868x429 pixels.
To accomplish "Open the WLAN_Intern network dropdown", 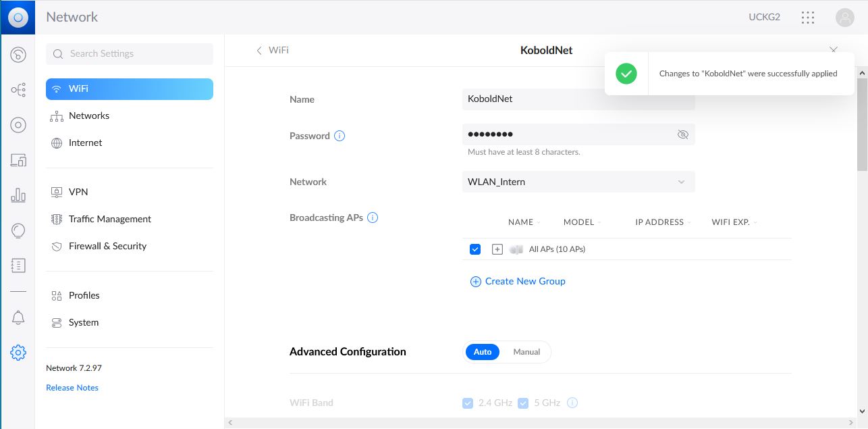I will click(578, 182).
